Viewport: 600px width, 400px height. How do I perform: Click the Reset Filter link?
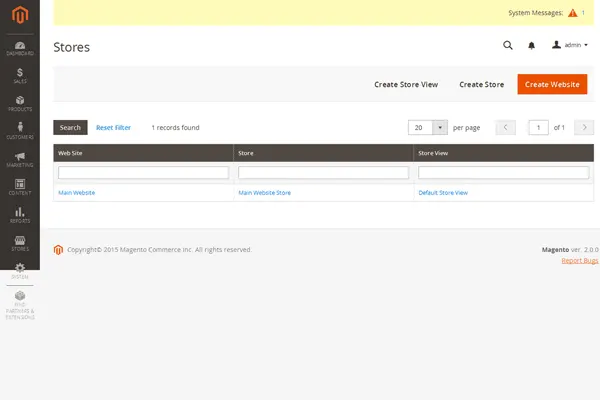pyautogui.click(x=113, y=128)
